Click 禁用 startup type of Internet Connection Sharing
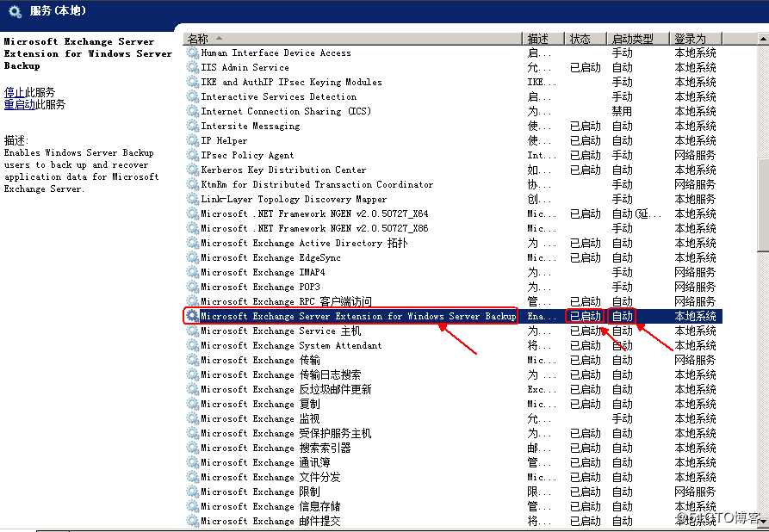The image size is (769, 532). pos(622,111)
